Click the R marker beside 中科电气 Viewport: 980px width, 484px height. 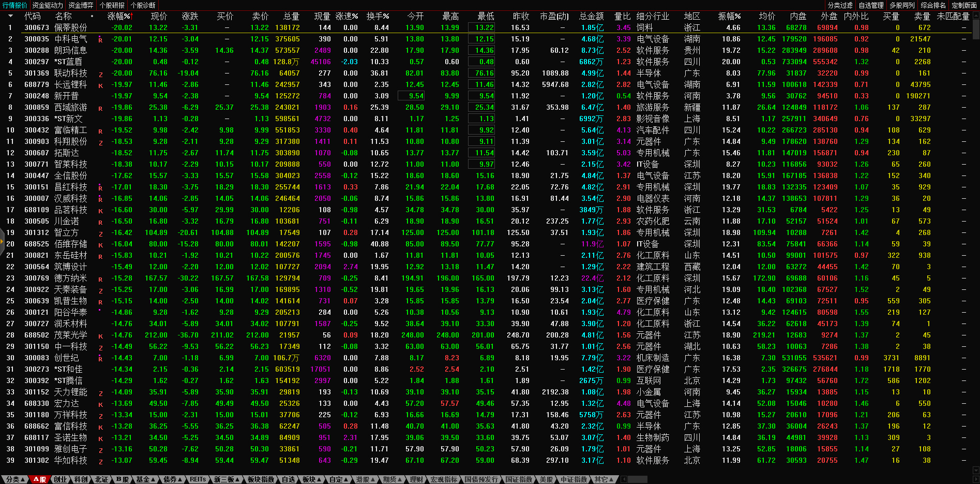point(100,40)
